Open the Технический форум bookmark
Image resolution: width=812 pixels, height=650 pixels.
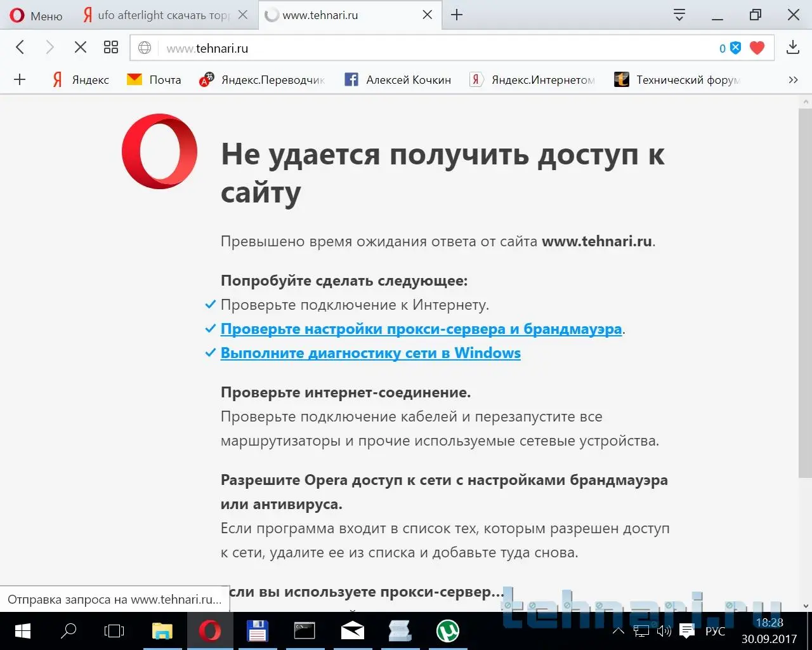(678, 79)
